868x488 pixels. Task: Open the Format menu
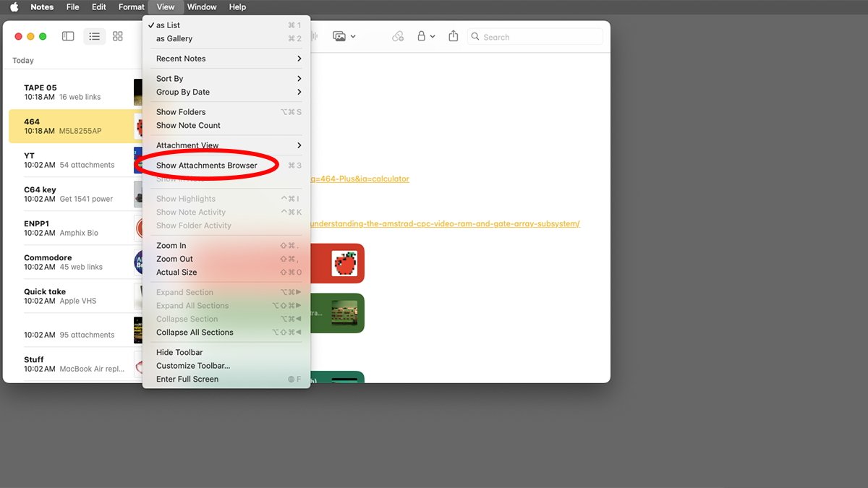coord(132,7)
